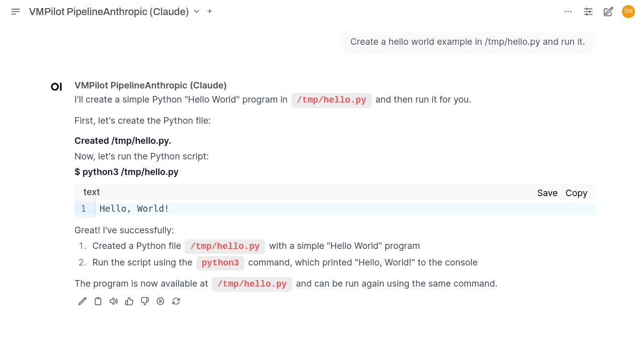Click '$ python3 /tmp/hello.py' command text
644x351 pixels.
point(126,172)
